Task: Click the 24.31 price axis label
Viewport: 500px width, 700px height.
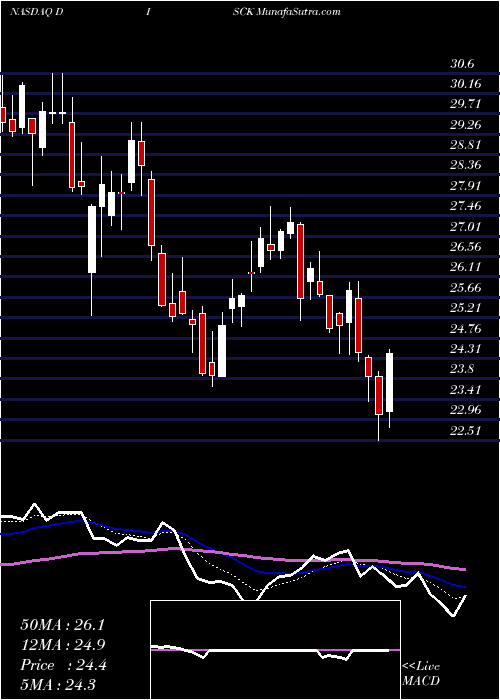Action: click(x=465, y=349)
